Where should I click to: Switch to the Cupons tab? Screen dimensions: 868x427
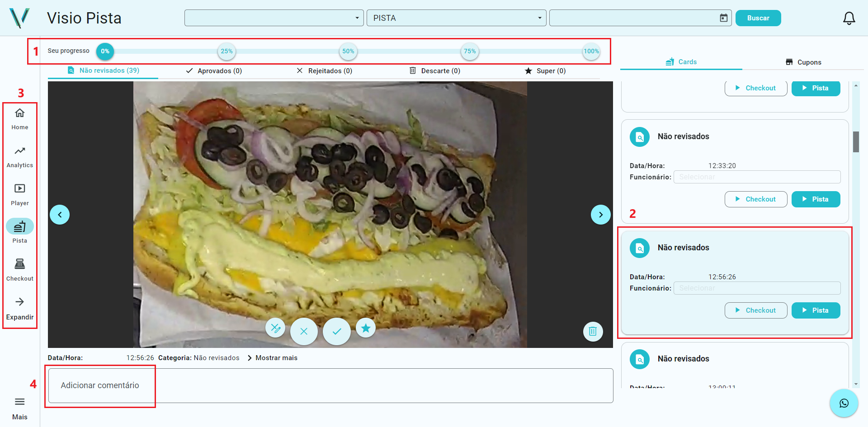tap(803, 62)
